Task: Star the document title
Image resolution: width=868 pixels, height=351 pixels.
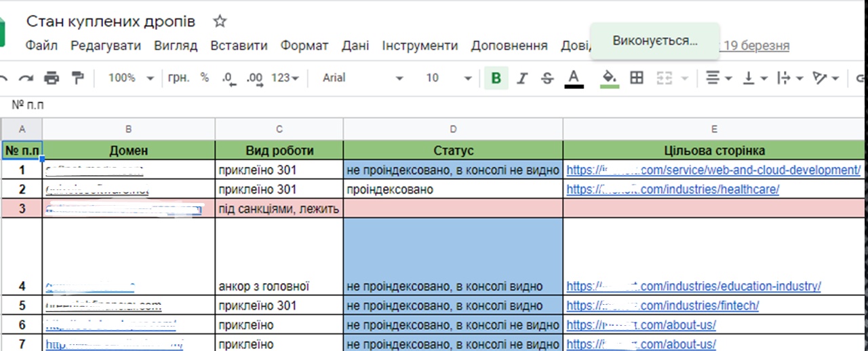Action: pyautogui.click(x=220, y=21)
